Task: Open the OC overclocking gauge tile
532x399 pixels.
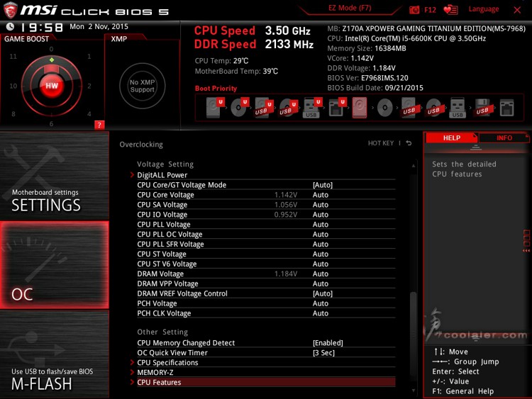Action: click(x=55, y=265)
